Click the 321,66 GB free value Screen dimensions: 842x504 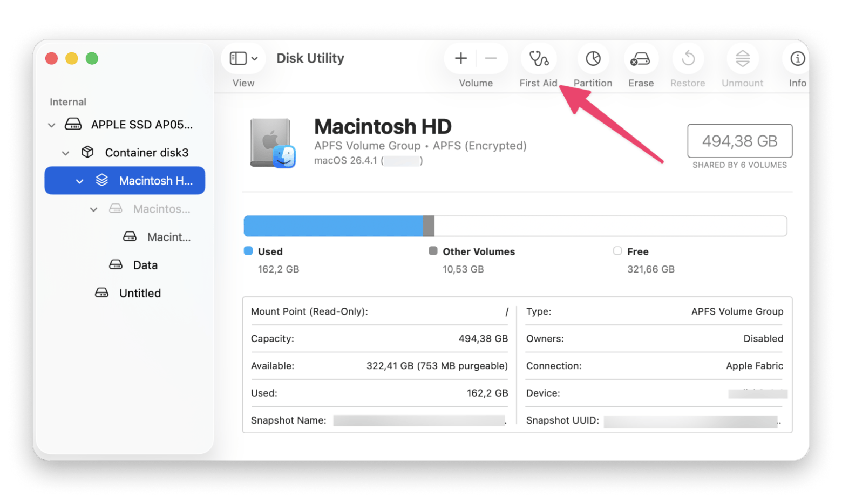pyautogui.click(x=651, y=269)
